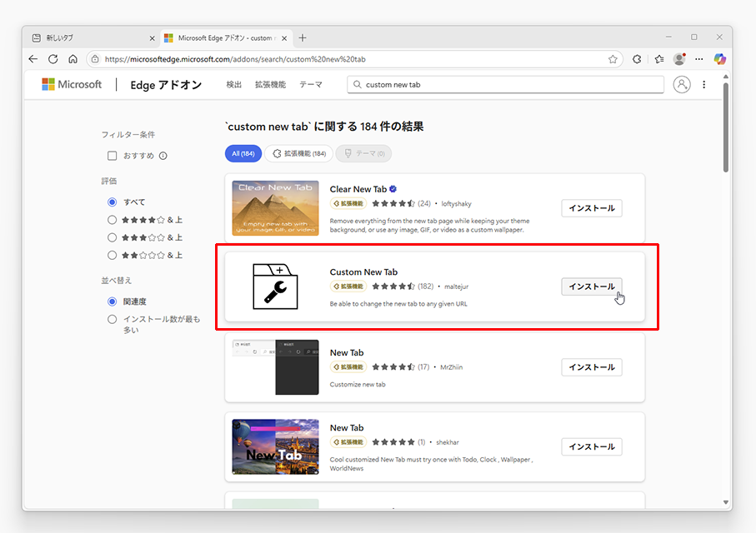Install the New Tab by shekhar

click(592, 446)
